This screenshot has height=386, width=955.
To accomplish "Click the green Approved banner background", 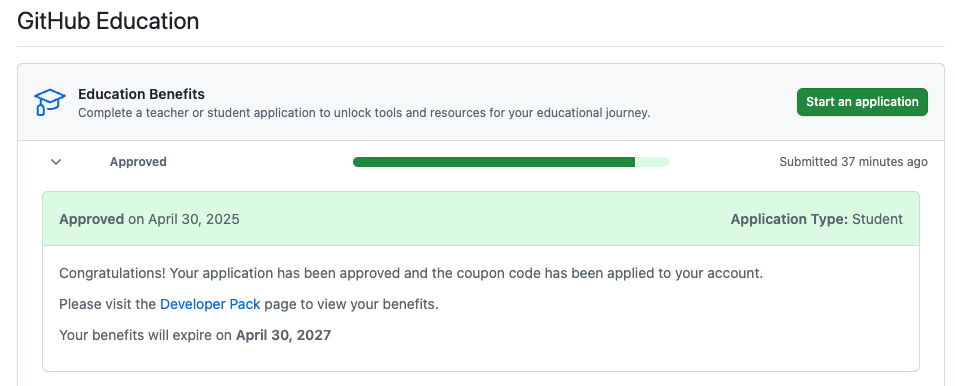I will coord(481,219).
